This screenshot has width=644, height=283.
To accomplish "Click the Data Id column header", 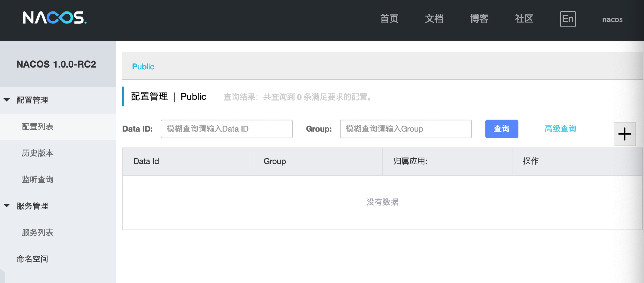I will (x=187, y=161).
